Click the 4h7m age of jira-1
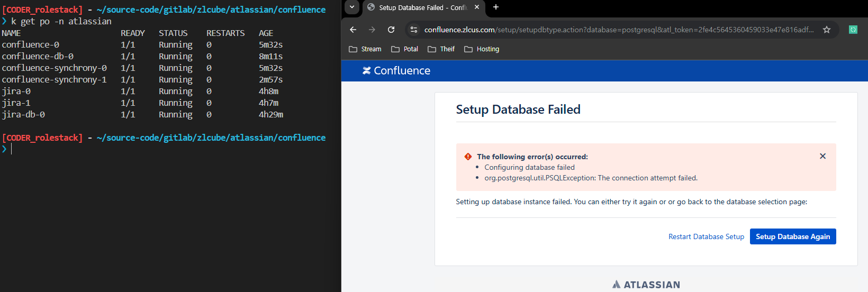The height and width of the screenshot is (292, 868). [x=268, y=103]
